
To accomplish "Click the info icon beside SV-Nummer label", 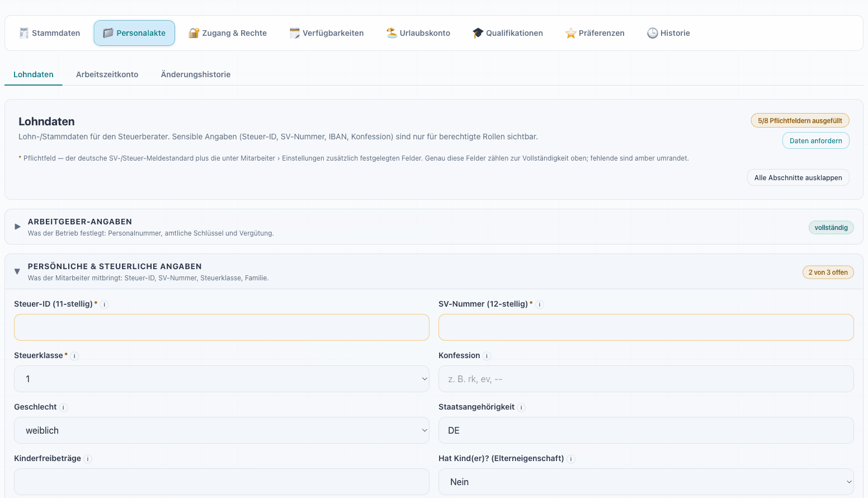I will pos(540,304).
